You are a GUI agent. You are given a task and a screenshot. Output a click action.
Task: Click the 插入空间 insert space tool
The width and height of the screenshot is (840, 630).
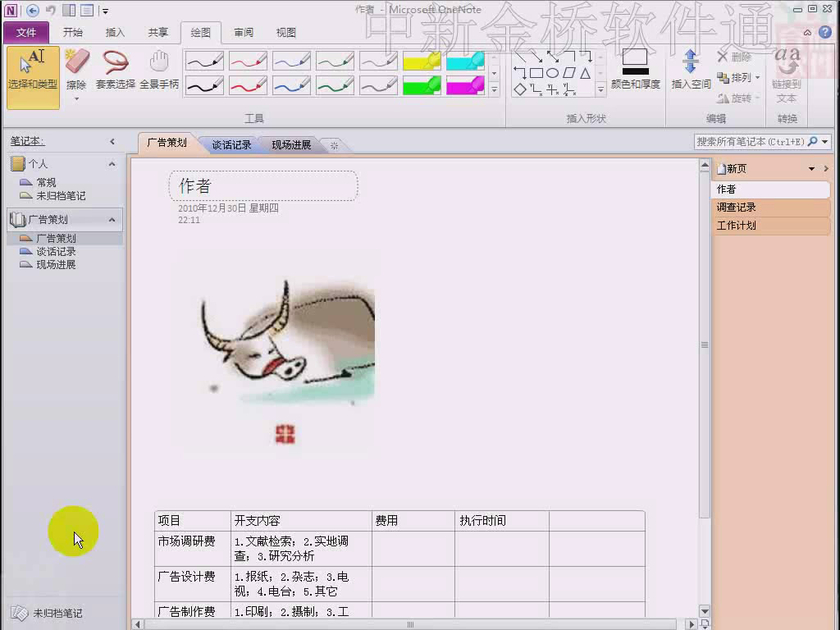point(691,69)
